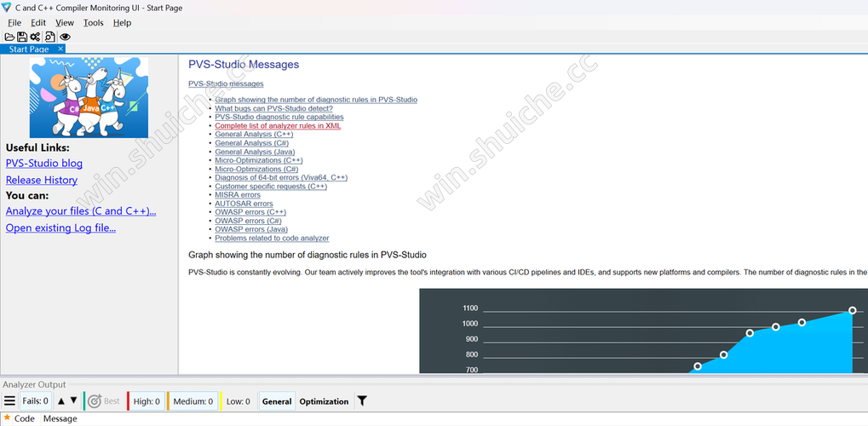Open settings via the gears icon
This screenshot has width=868, height=426.
coord(35,37)
